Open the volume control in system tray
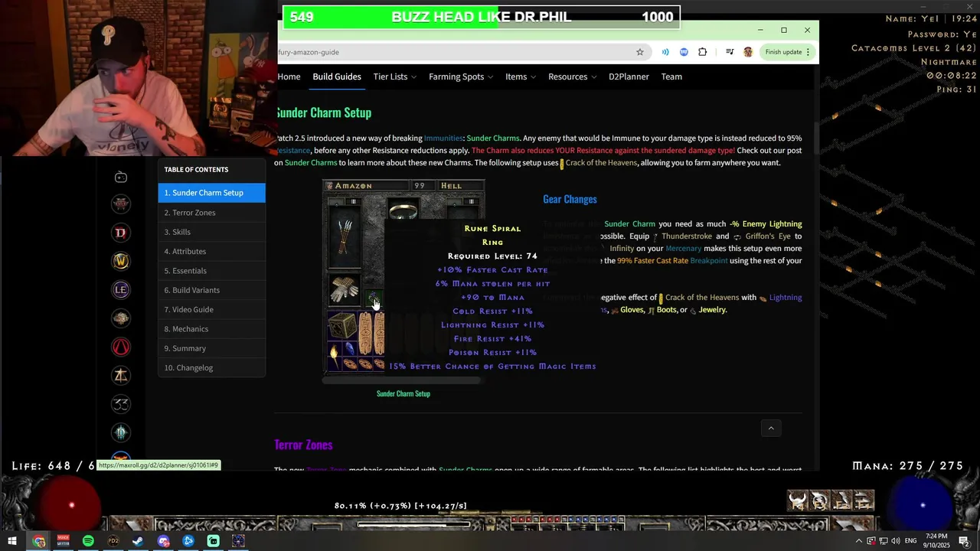This screenshot has height=551, width=980. 895,541
